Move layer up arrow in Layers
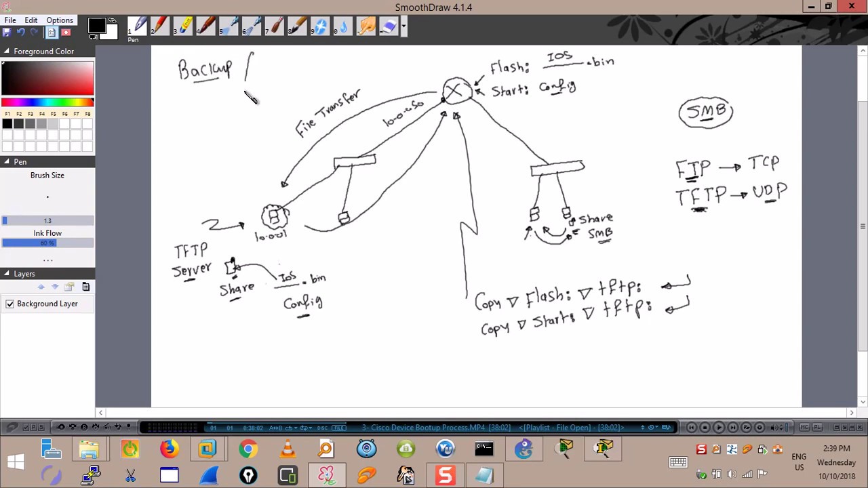 point(41,287)
